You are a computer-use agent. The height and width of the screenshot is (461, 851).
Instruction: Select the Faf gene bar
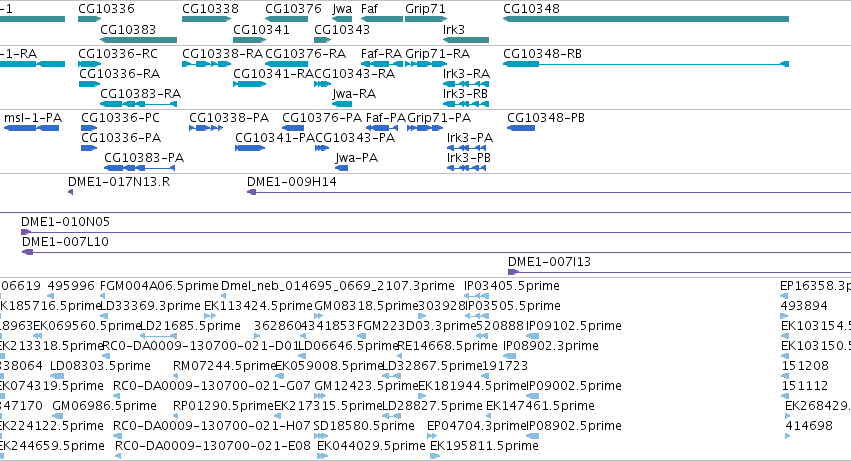click(382, 19)
